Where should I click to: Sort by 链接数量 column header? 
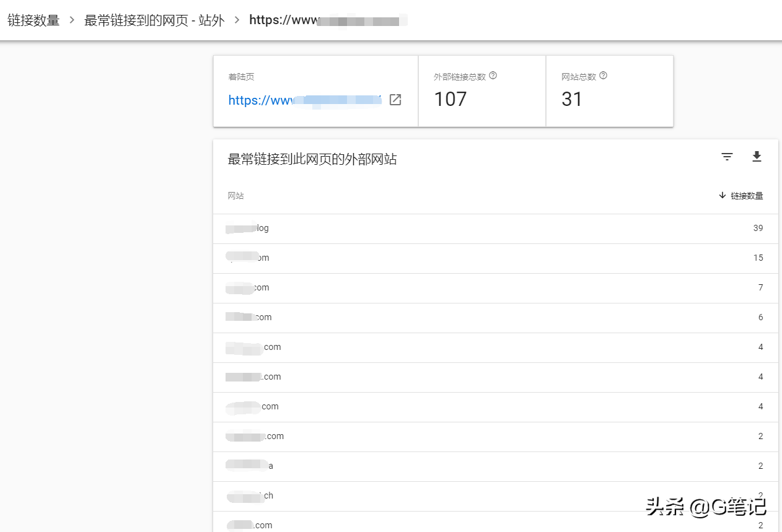point(740,196)
